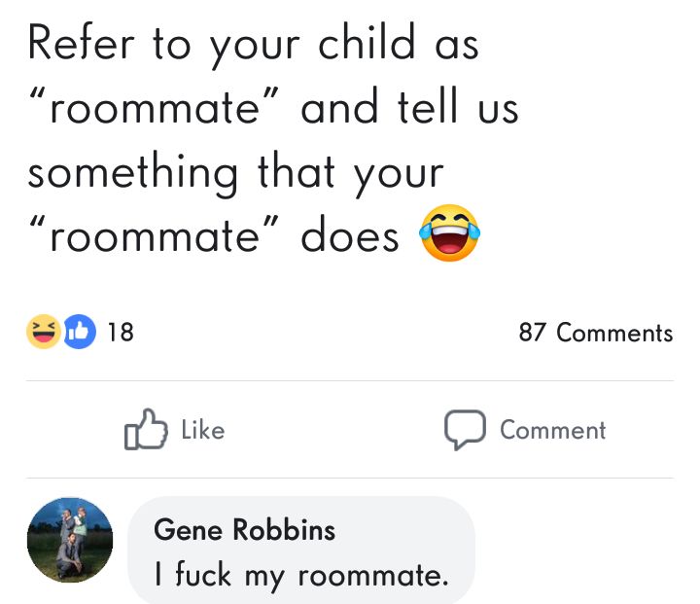The image size is (700, 604).
Task: Click the words "that your" in the post
Action: 350,174
